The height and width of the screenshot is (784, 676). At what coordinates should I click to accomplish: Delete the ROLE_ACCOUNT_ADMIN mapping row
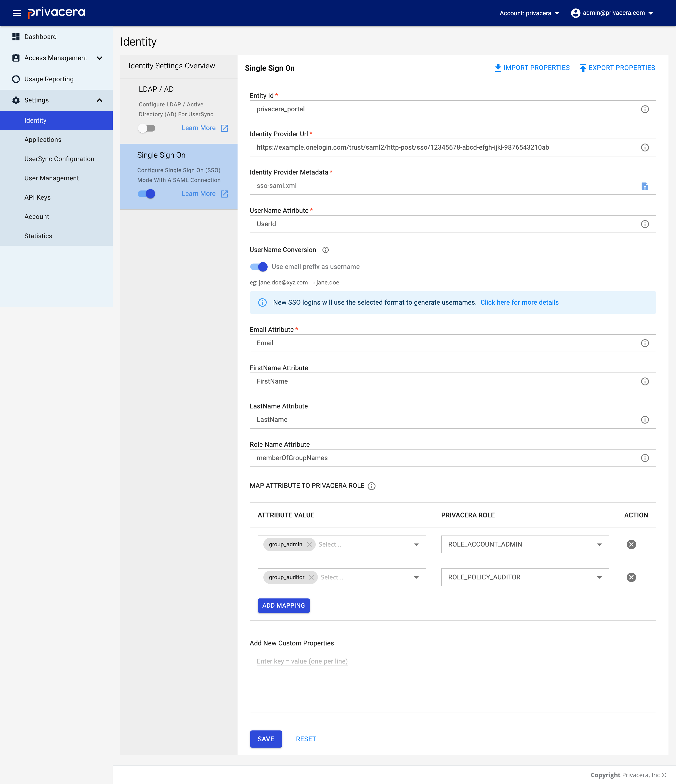631,544
